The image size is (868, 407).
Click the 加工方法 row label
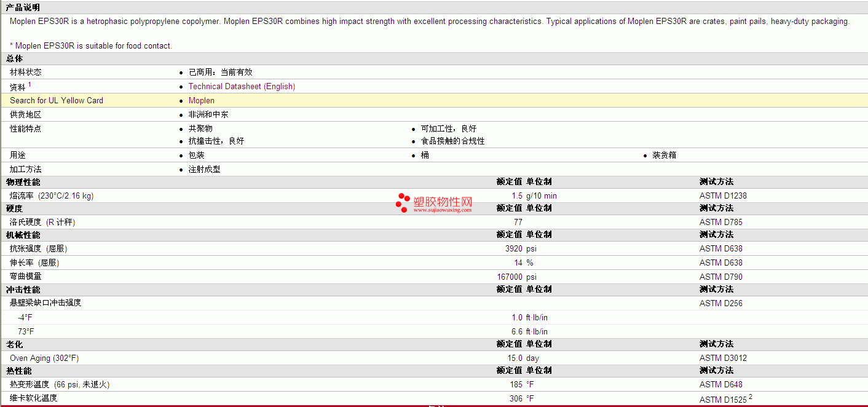pos(26,170)
